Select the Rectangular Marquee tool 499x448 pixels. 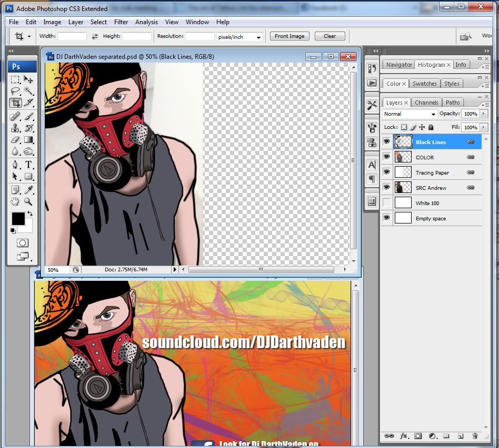pos(15,79)
